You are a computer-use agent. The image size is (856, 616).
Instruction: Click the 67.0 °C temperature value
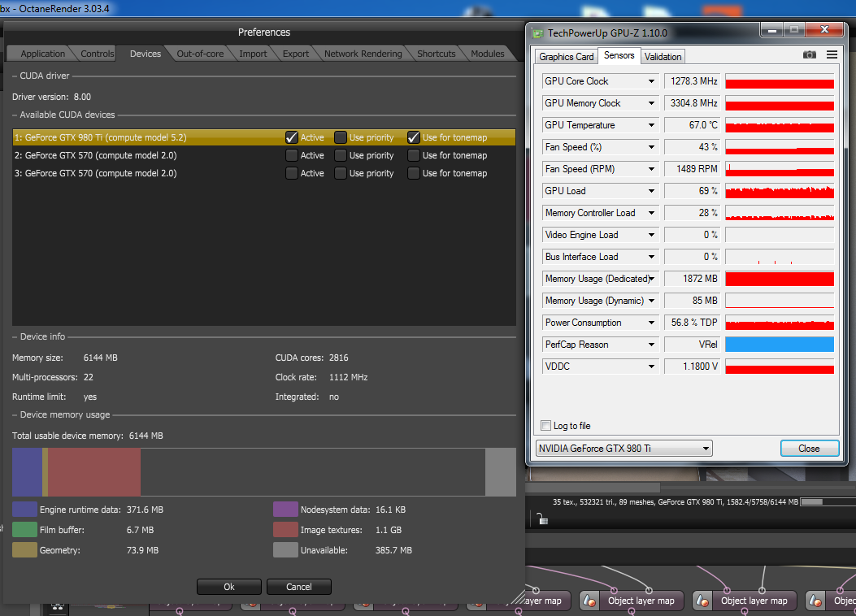(693, 125)
